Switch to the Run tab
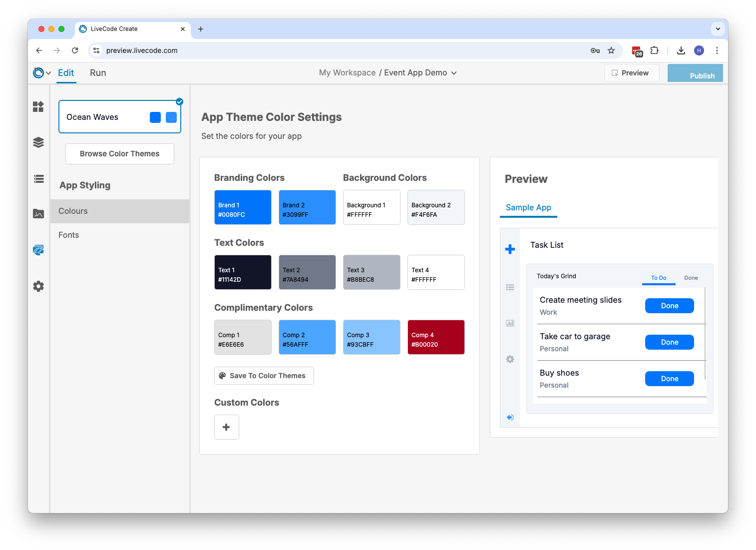This screenshot has height=550, width=756. coord(98,72)
